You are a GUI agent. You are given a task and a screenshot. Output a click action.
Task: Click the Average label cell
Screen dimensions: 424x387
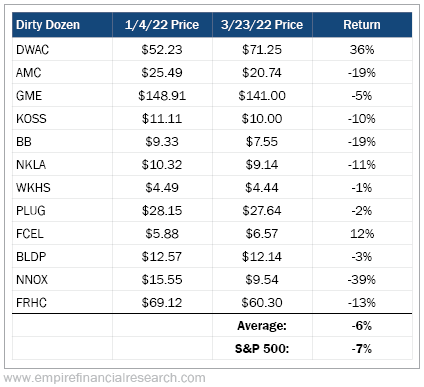tap(262, 326)
